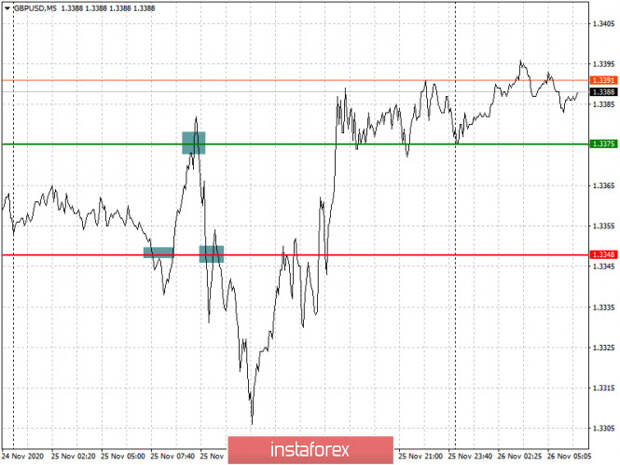
Task: Click the chart low point near 1.3305
Action: coord(252,423)
